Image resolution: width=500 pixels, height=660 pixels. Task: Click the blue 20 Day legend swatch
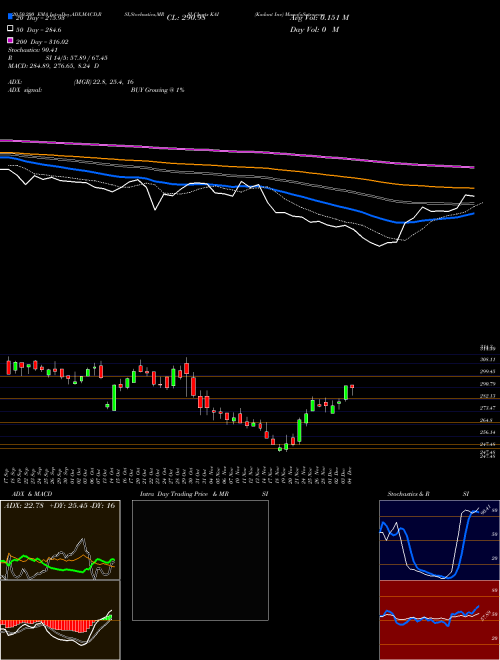(10, 18)
